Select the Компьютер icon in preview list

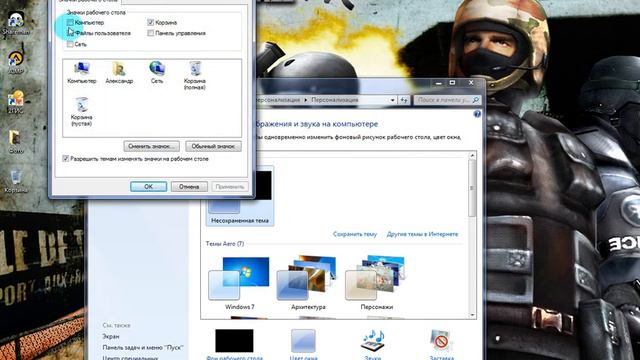coord(82,73)
